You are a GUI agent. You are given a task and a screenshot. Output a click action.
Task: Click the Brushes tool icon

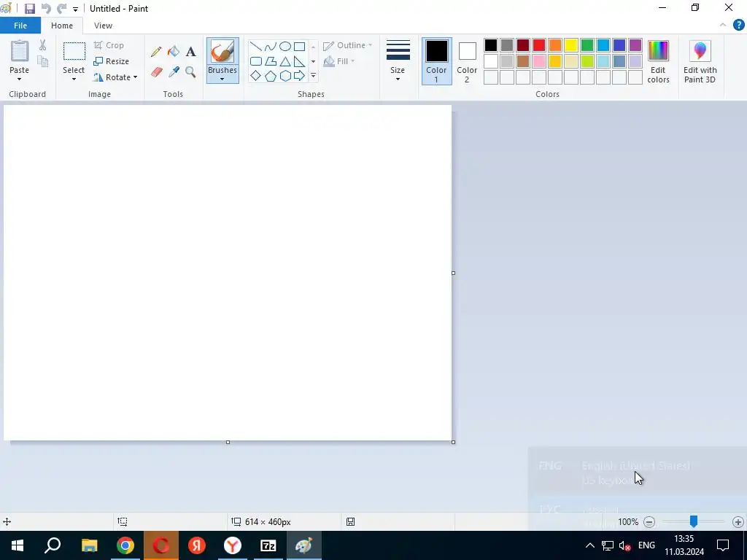tap(222, 52)
